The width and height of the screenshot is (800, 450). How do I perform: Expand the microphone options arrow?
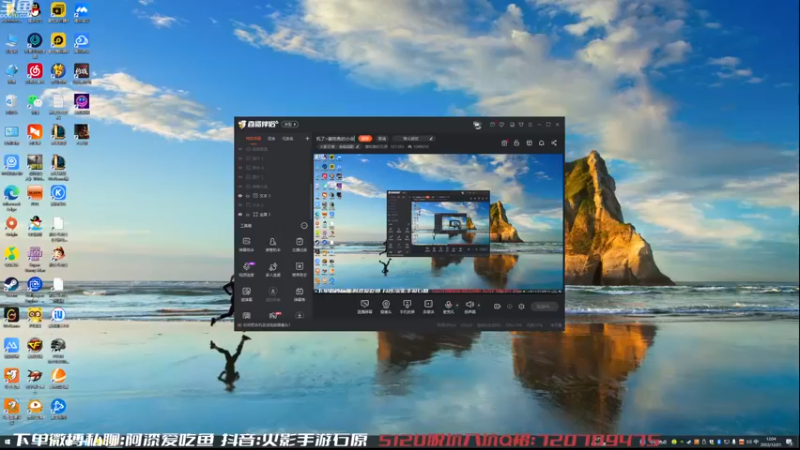click(457, 305)
